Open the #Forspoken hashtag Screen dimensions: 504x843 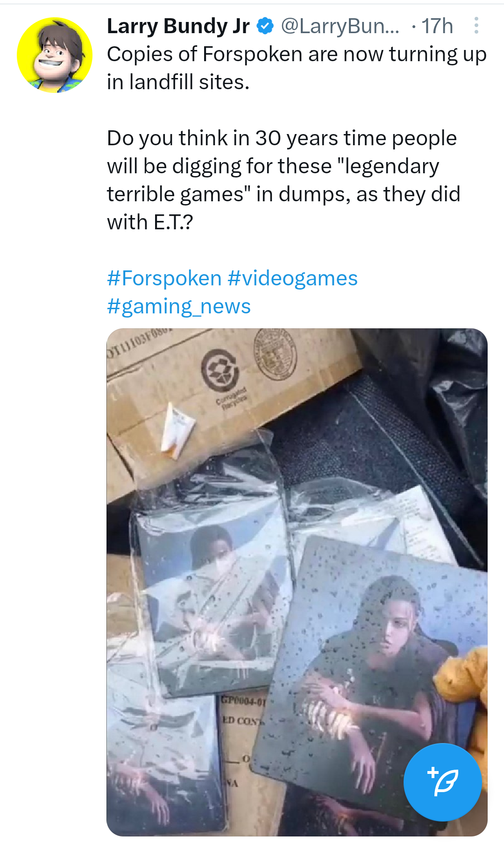[164, 278]
